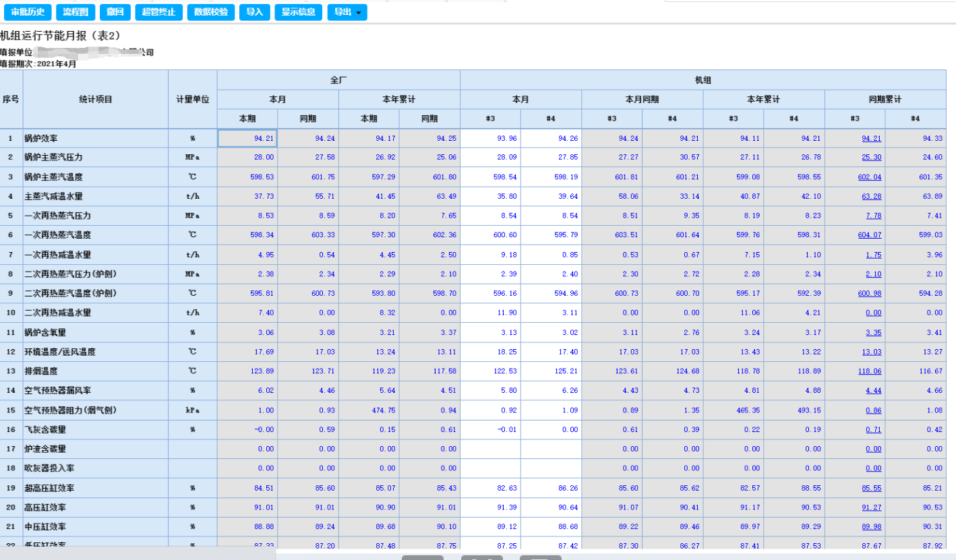This screenshot has height=560, width=956.
Task: Open underlined link 604.07 in 一次再热蒸汽温度 row
Action: [x=870, y=235]
